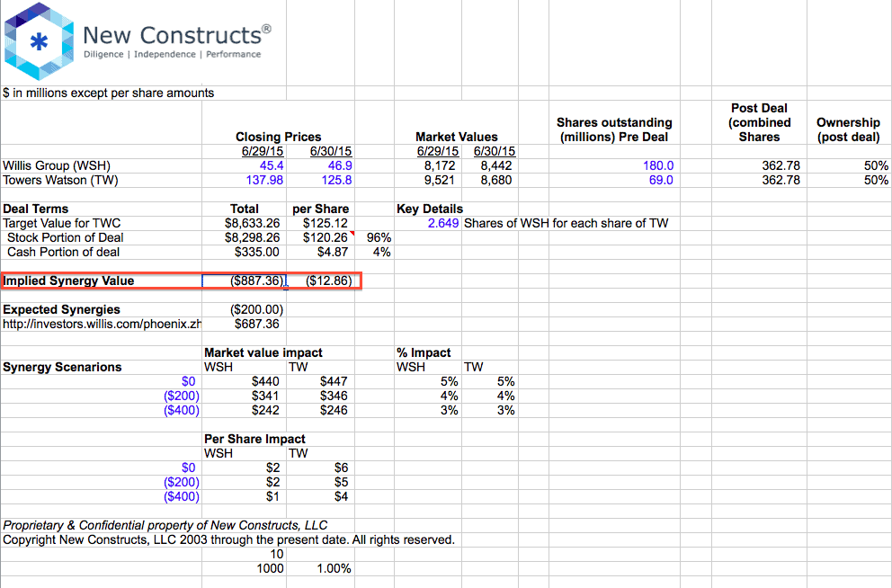Click the cell containing 1.00%
Viewport: 892px width, 588px height.
pyautogui.click(x=334, y=568)
